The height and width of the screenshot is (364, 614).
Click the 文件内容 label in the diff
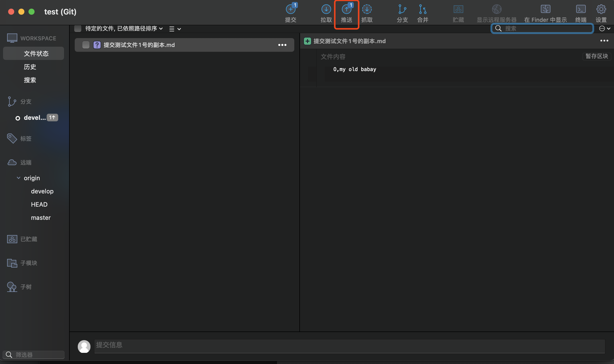(333, 57)
